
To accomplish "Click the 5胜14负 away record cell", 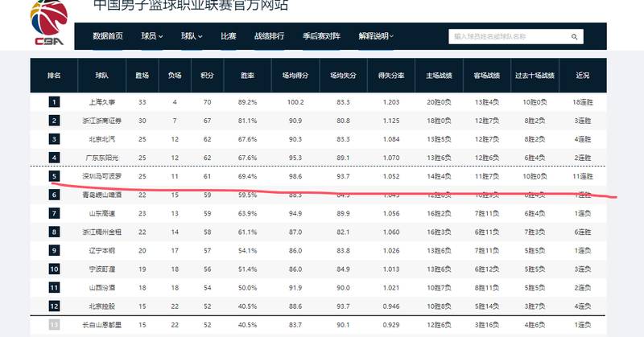I will pos(487,306).
